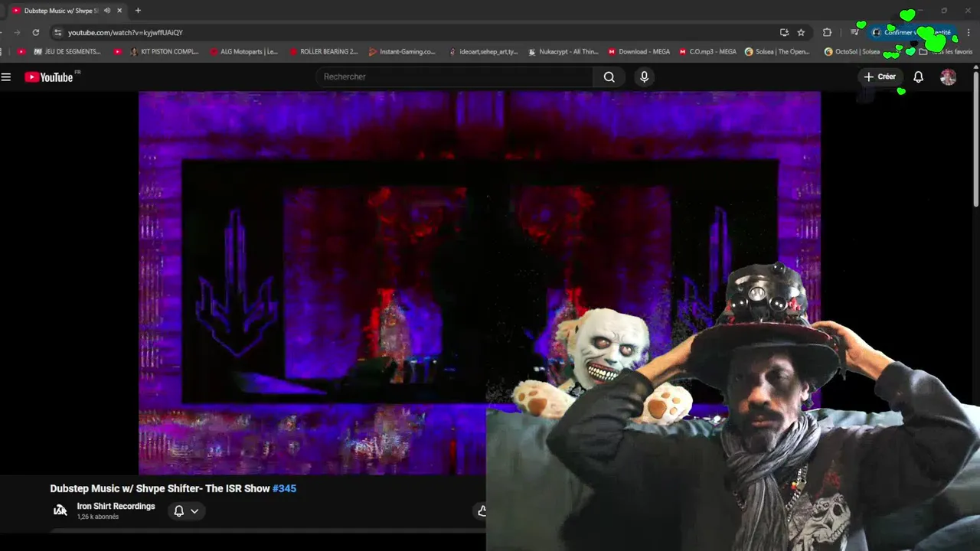Click install/cast icon in address bar
The image size is (980, 551).
click(784, 32)
